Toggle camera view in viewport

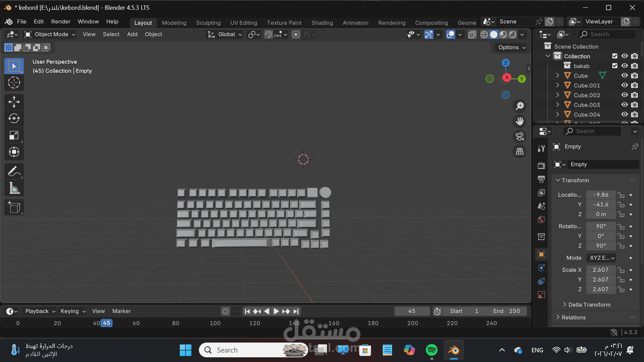tap(520, 136)
